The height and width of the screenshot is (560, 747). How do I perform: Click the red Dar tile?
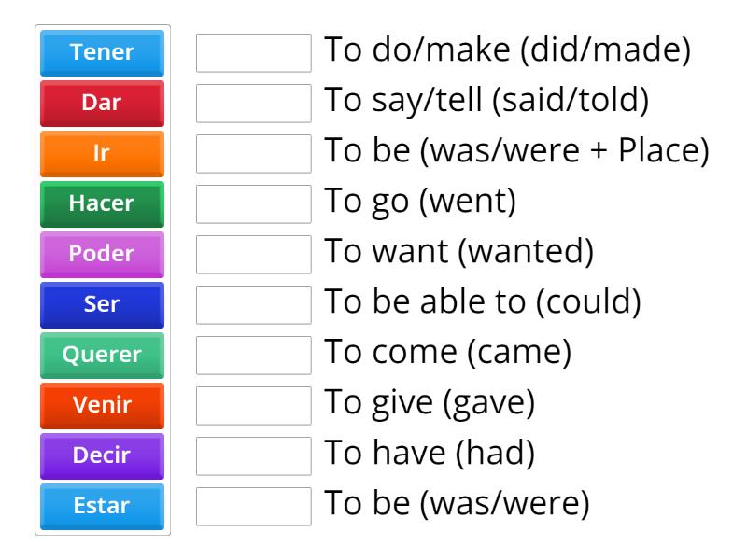point(102,104)
